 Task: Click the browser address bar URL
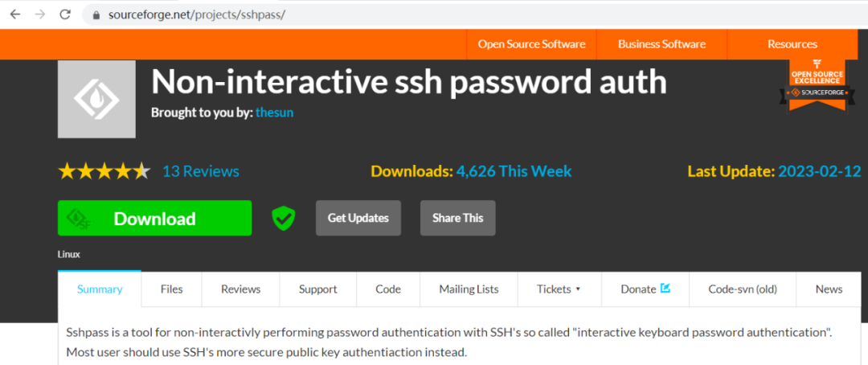pos(197,15)
